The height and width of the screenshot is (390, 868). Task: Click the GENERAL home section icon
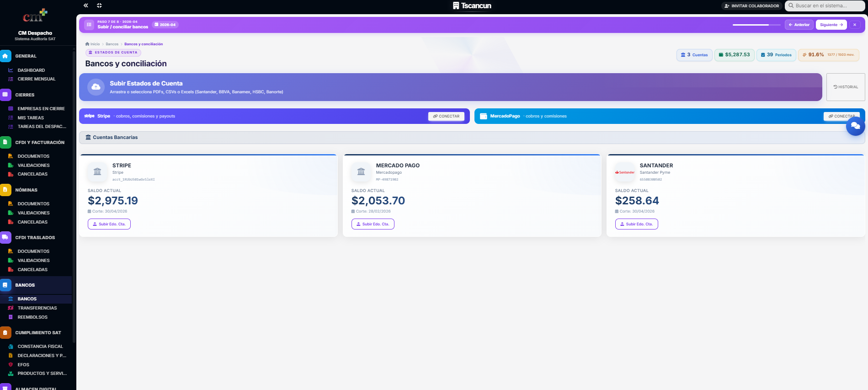[5, 56]
